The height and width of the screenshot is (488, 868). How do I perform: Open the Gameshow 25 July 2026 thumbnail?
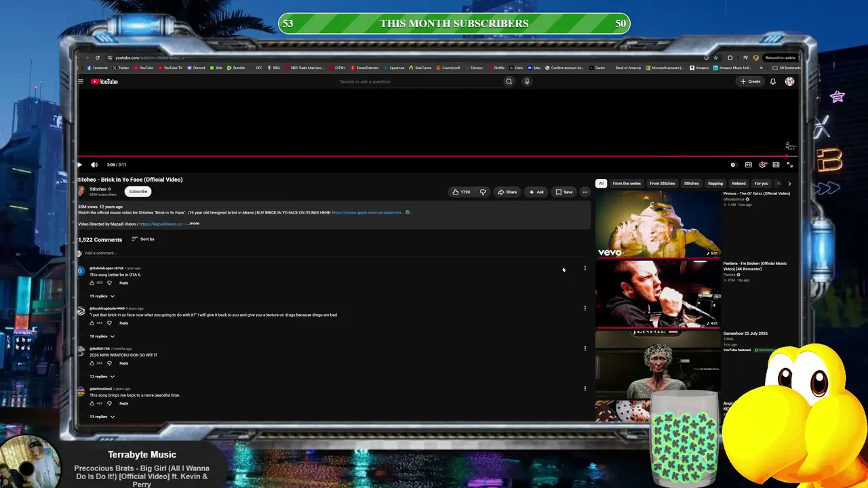[658, 364]
